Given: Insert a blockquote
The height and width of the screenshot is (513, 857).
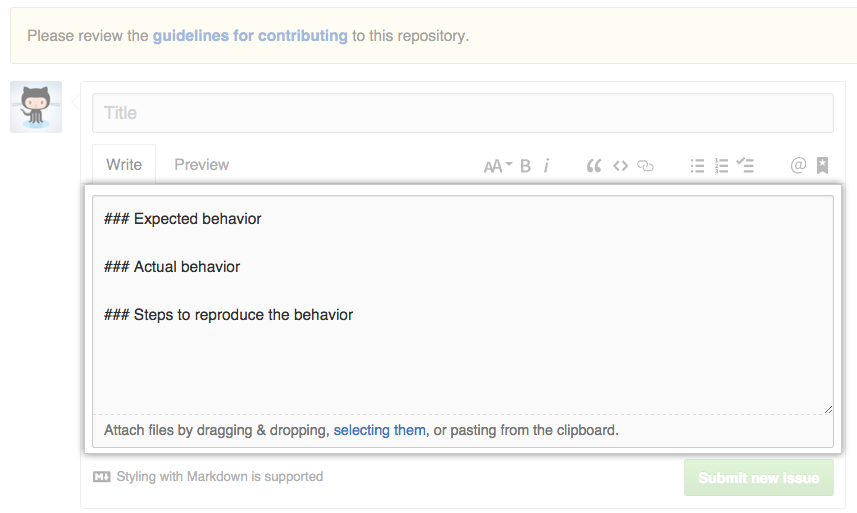Looking at the screenshot, I should click(x=593, y=166).
